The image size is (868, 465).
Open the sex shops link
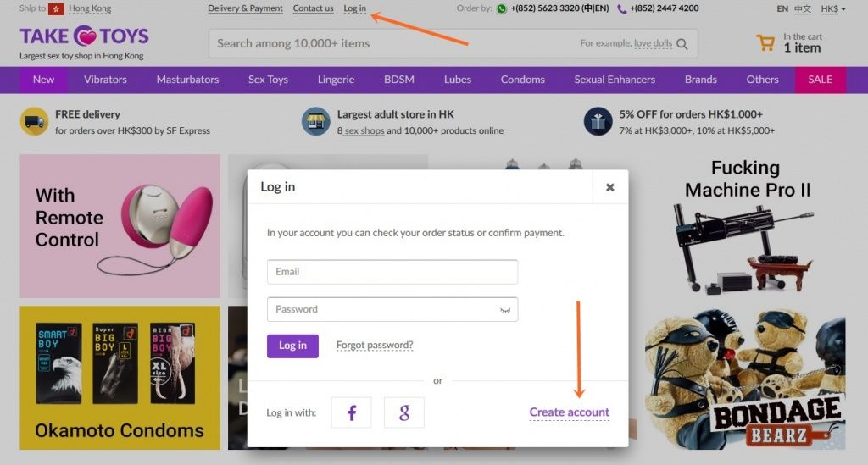click(x=364, y=131)
